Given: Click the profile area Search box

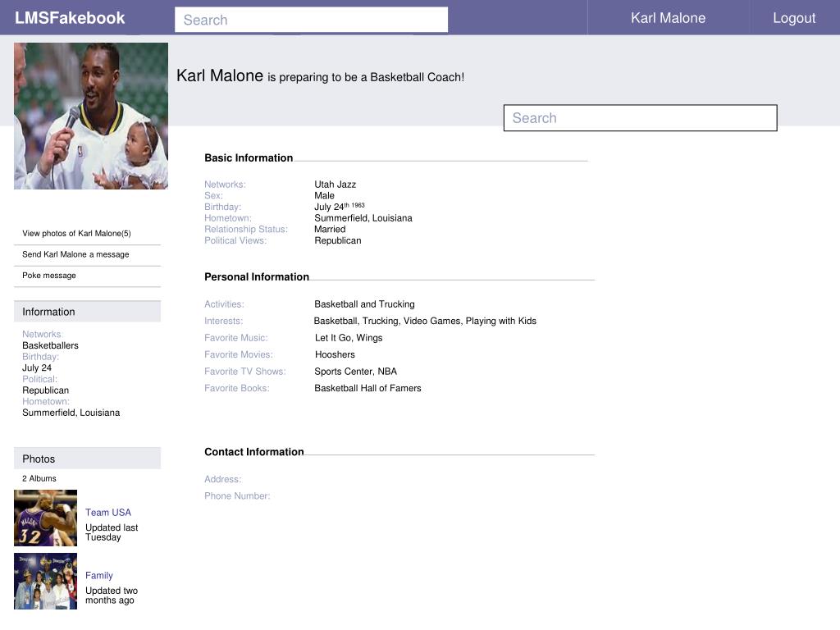Looking at the screenshot, I should pyautogui.click(x=640, y=118).
